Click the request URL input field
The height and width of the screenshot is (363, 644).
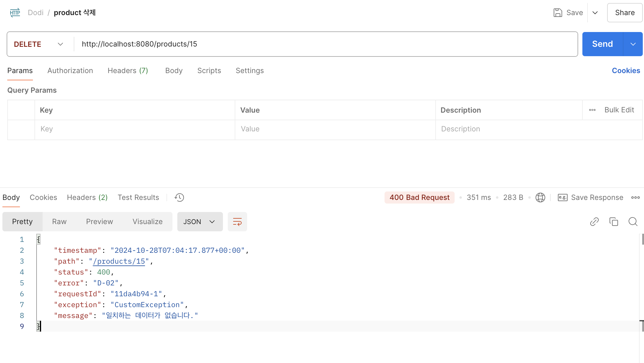pos(326,44)
